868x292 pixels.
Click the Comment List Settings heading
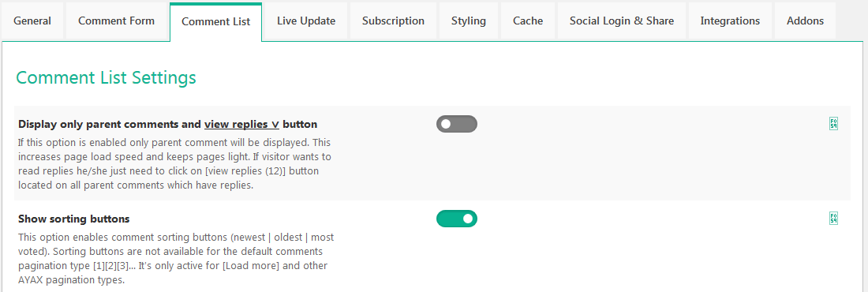click(106, 77)
